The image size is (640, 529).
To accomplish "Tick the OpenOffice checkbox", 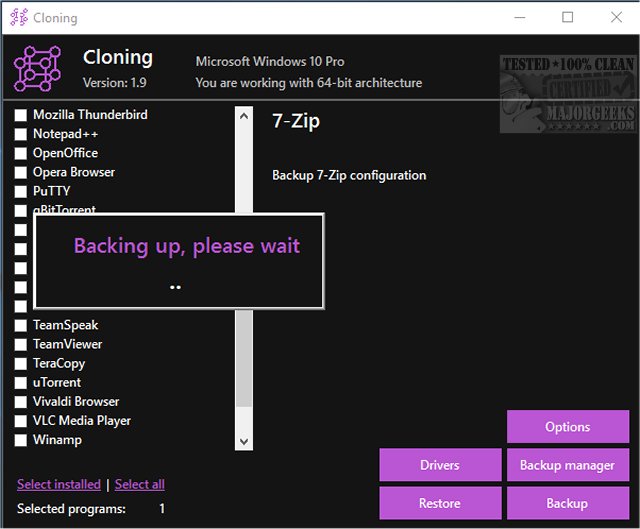I will point(21,153).
